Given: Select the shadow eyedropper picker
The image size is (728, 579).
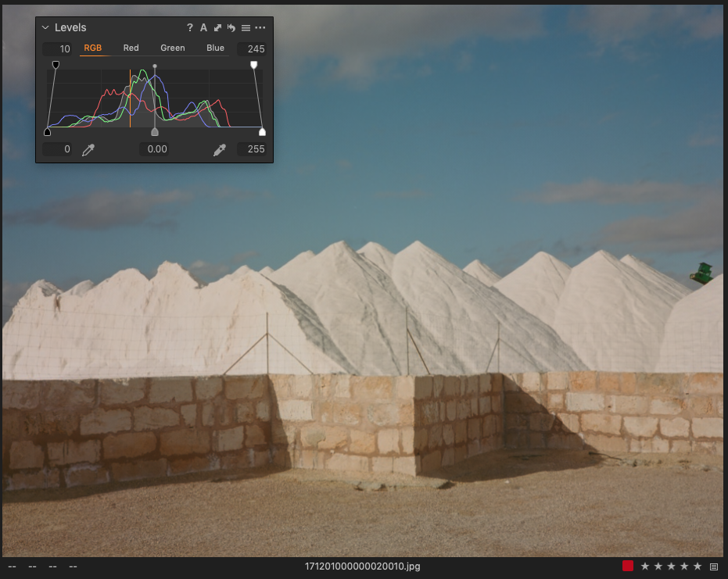Looking at the screenshot, I should click(88, 148).
